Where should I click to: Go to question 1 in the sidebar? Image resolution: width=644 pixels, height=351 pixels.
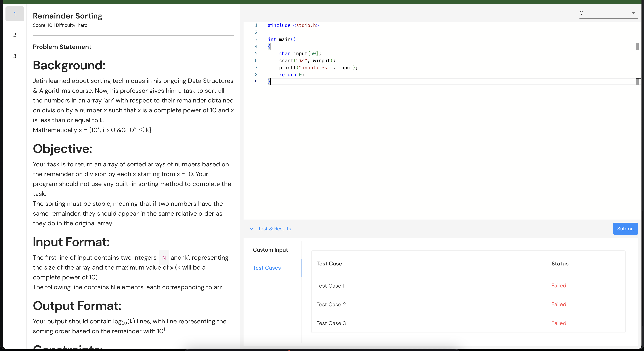coord(15,14)
